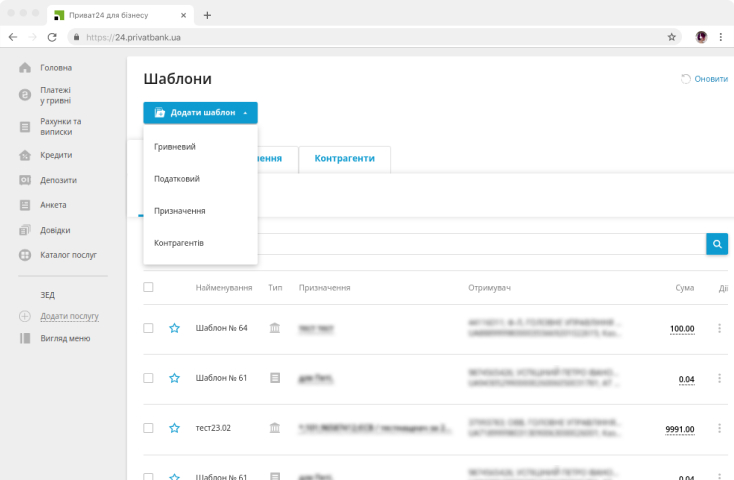Viewport: 734px width, 480px height.
Task: Open three-dot menu for тест23.02 row
Action: click(719, 428)
